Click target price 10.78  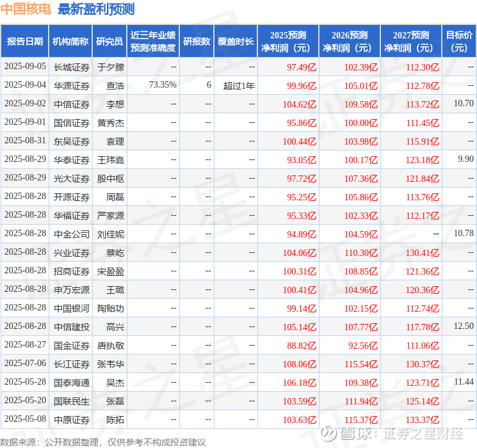point(464,233)
